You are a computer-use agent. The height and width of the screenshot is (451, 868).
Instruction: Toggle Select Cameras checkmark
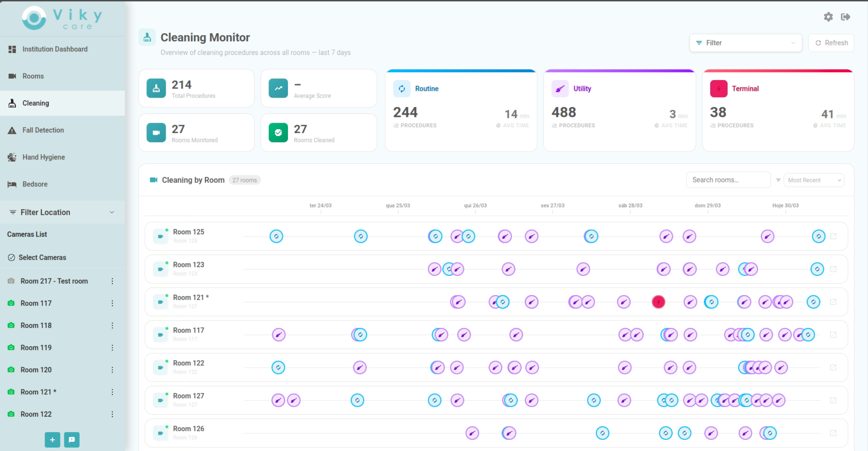click(11, 257)
